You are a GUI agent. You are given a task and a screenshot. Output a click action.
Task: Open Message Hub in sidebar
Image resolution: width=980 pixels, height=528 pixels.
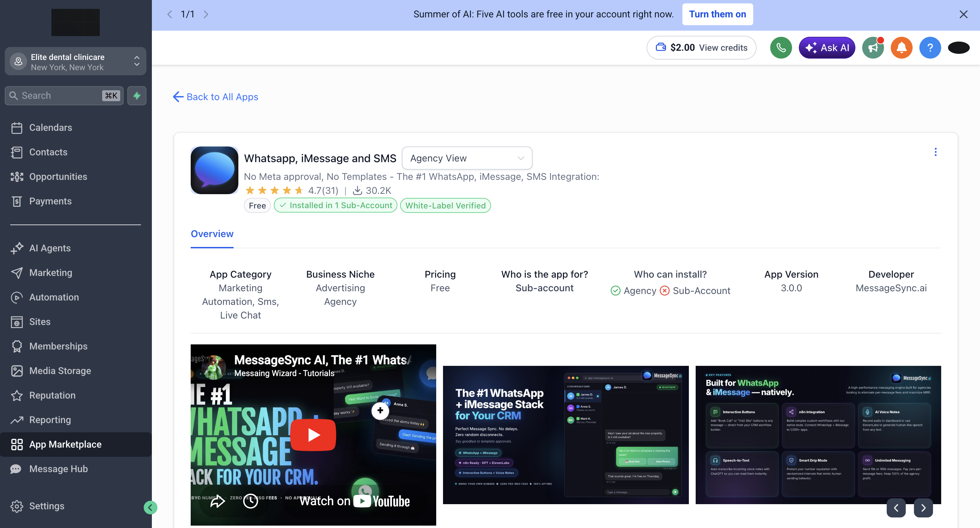pyautogui.click(x=76, y=469)
